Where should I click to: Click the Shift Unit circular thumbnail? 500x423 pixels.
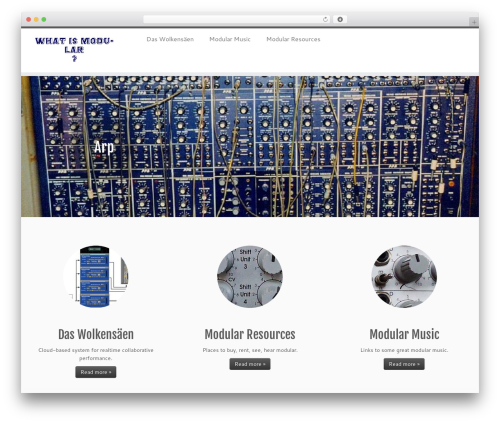pos(250,276)
